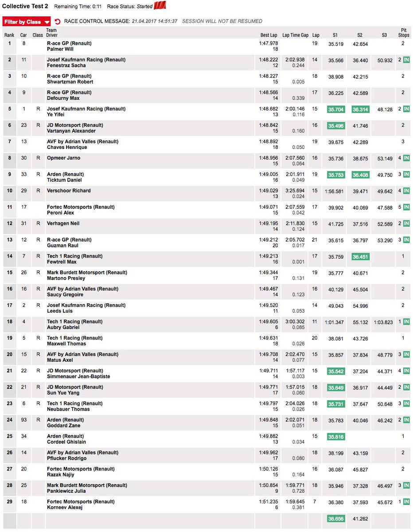Select driver Leeds Luis
The image size is (413, 532).
[x=60, y=311]
